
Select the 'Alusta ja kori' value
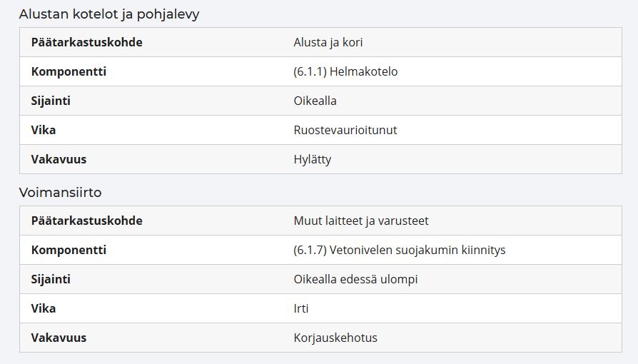click(x=328, y=42)
